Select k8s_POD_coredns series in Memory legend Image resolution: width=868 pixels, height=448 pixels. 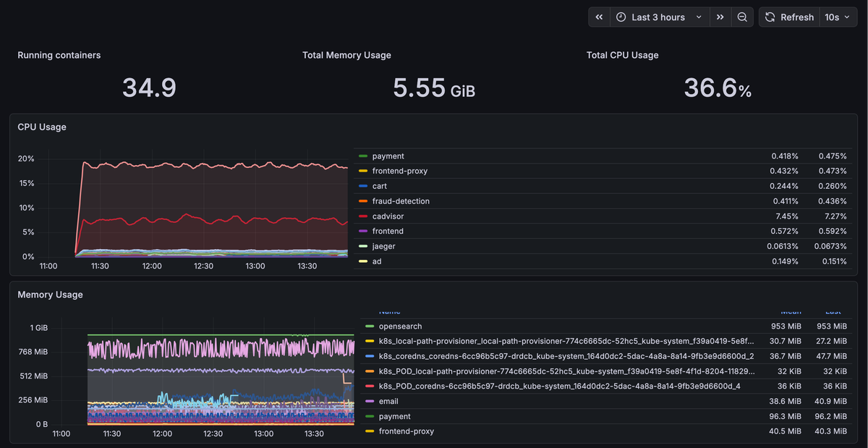coord(559,386)
